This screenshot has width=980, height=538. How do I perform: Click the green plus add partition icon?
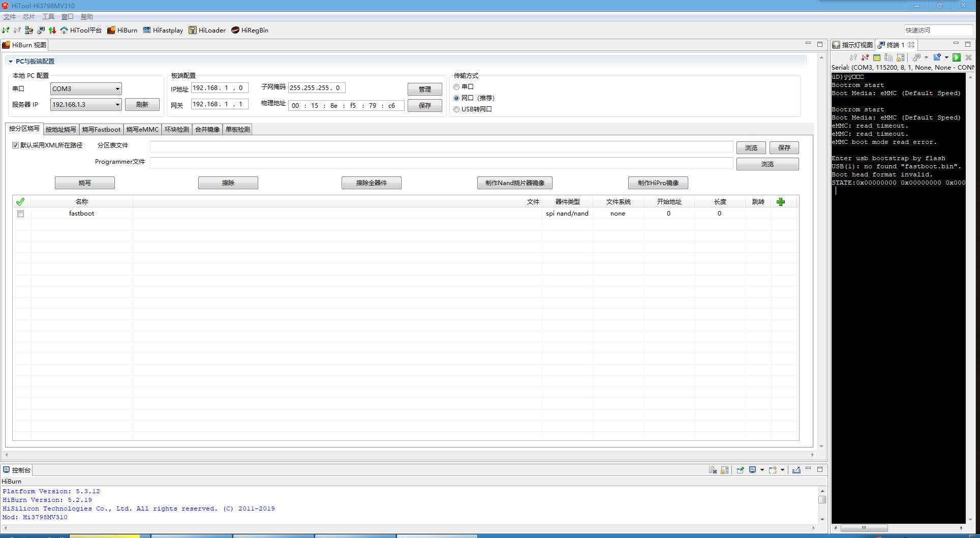coord(781,202)
